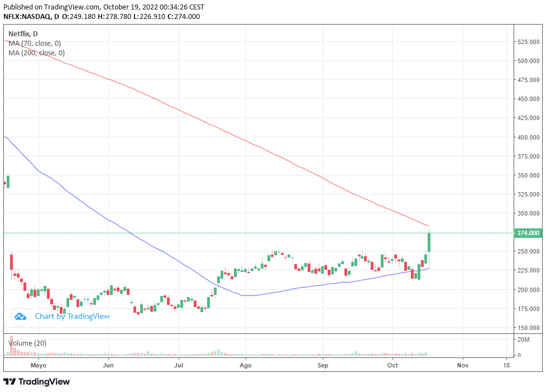Click the TradingView cloud logo icon
The height and width of the screenshot is (392, 546).
click(20, 317)
